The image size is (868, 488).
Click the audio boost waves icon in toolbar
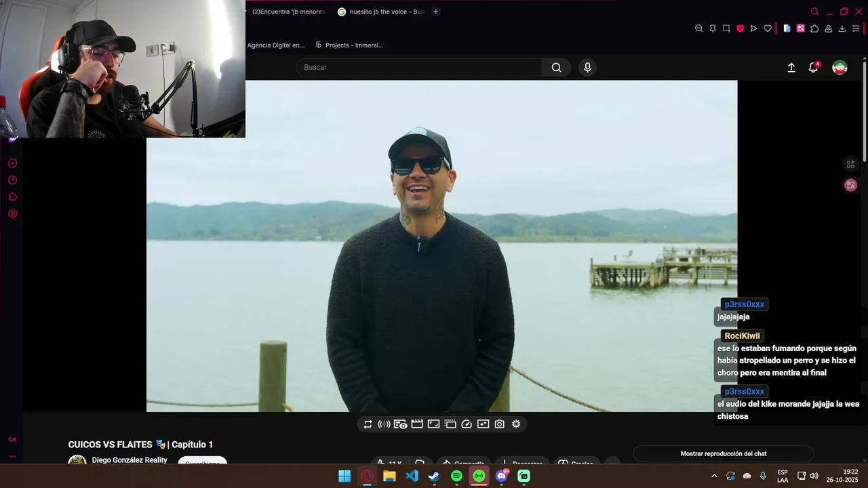click(x=384, y=424)
